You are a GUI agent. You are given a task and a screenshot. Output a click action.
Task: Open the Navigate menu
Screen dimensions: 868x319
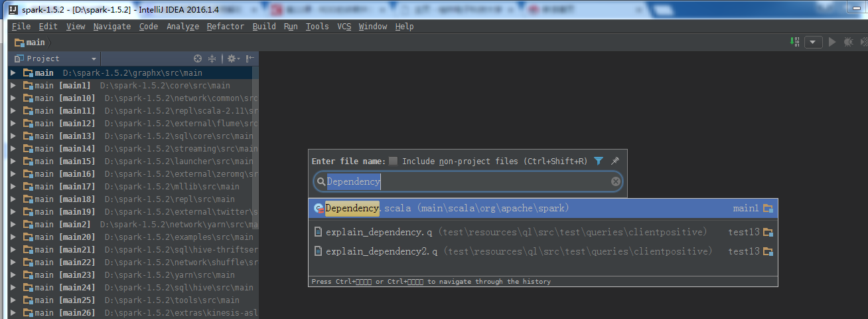(112, 27)
